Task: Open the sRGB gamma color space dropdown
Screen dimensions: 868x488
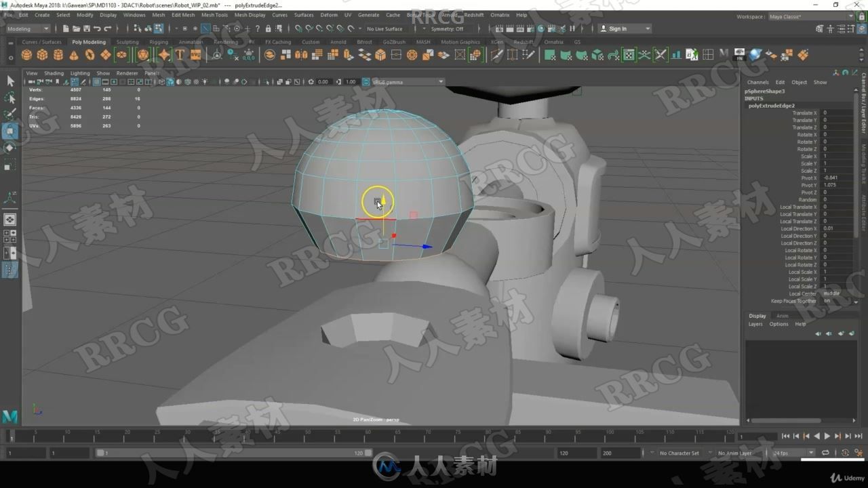Action: pos(408,81)
